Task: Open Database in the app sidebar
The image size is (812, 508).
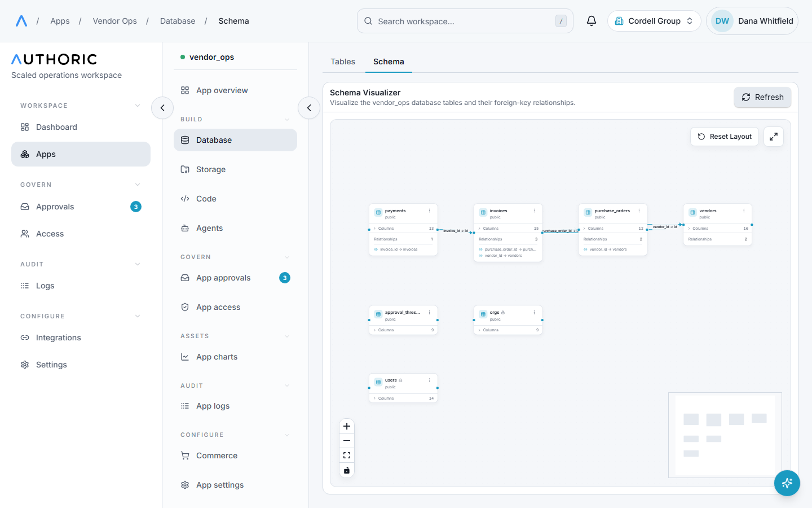Action: (235, 140)
